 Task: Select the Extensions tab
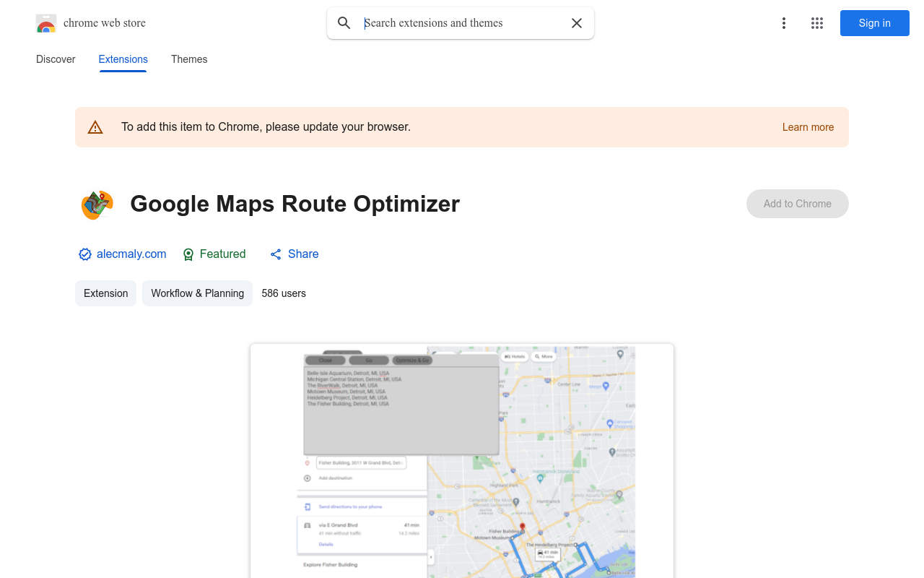(123, 59)
